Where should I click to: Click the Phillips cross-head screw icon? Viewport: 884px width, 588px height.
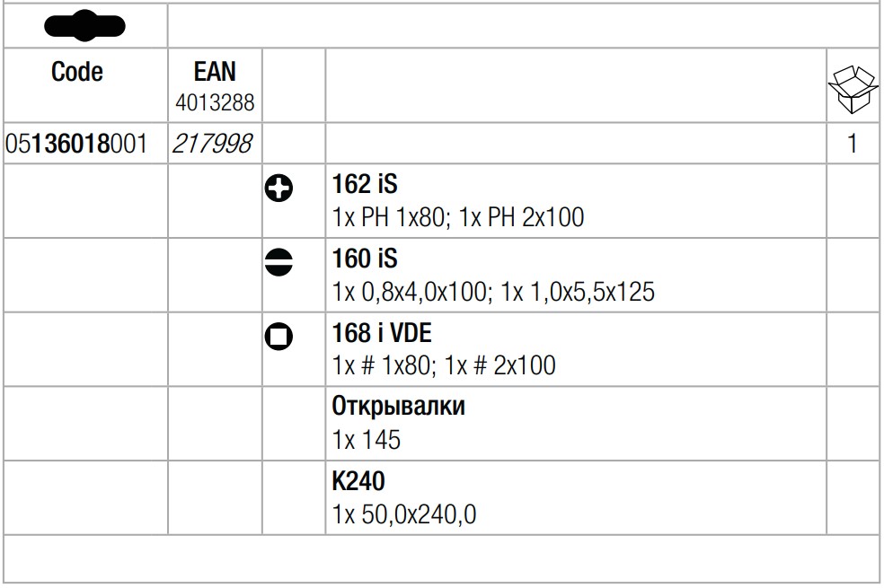pos(278,189)
